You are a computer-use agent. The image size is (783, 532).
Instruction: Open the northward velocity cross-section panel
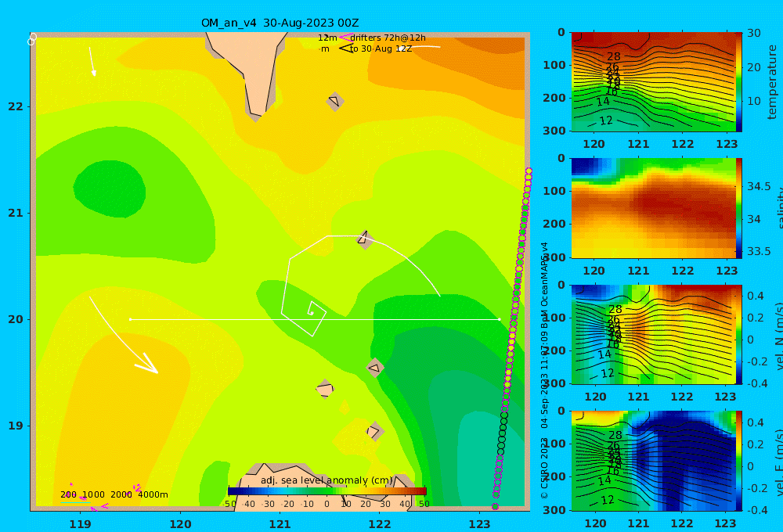tap(653, 334)
